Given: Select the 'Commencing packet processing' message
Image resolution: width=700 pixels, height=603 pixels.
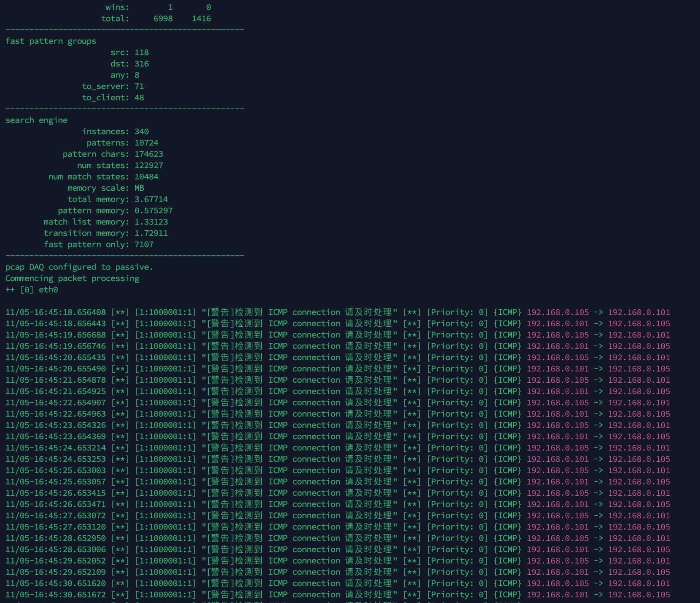Looking at the screenshot, I should click(x=72, y=278).
